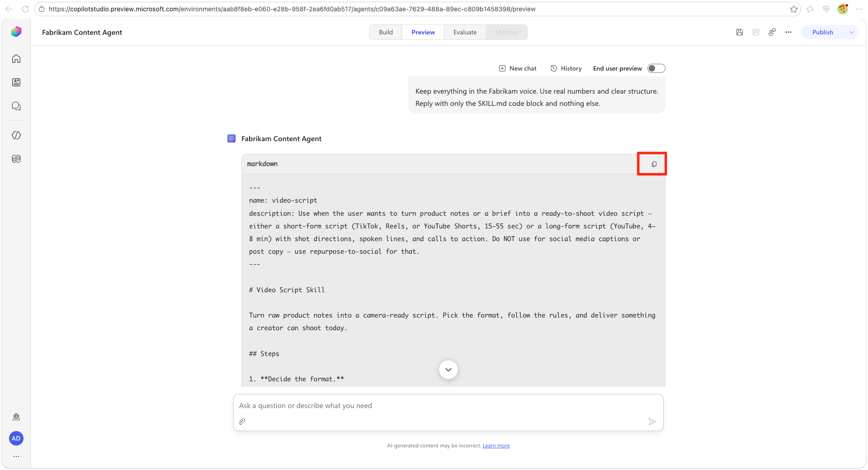
Task: Reload the browser page
Action: point(25,9)
